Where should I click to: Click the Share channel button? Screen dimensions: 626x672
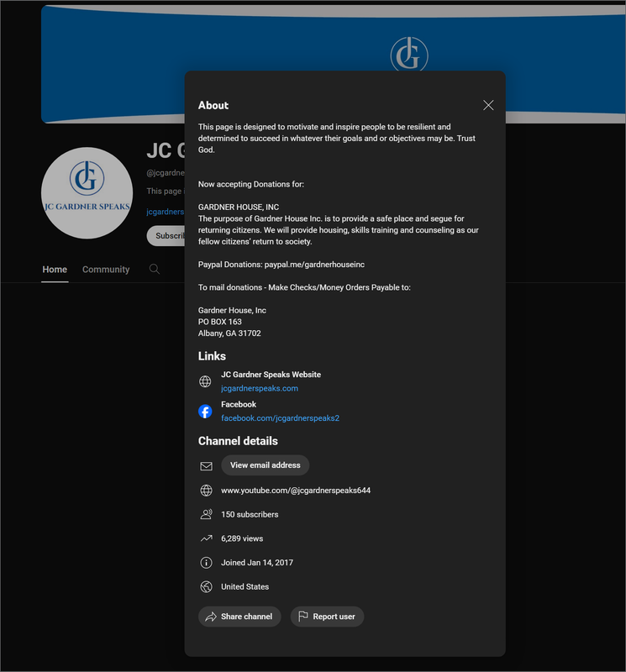(239, 617)
